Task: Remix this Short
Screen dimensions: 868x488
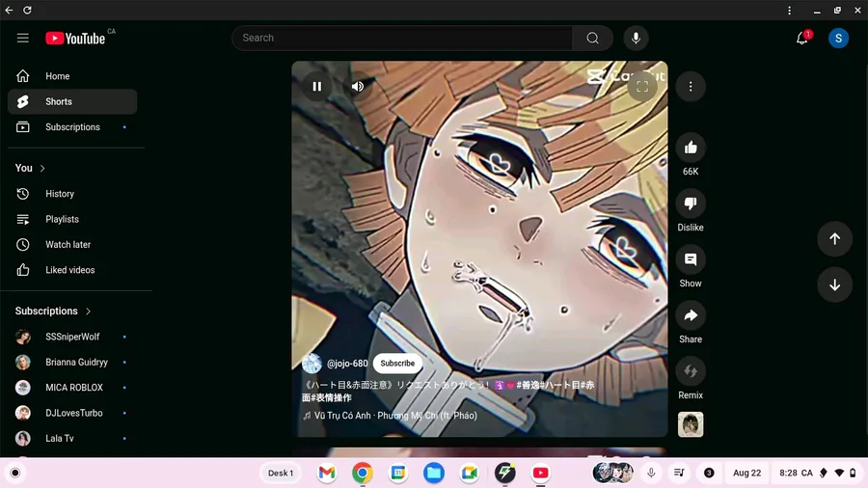Action: pyautogui.click(x=691, y=371)
